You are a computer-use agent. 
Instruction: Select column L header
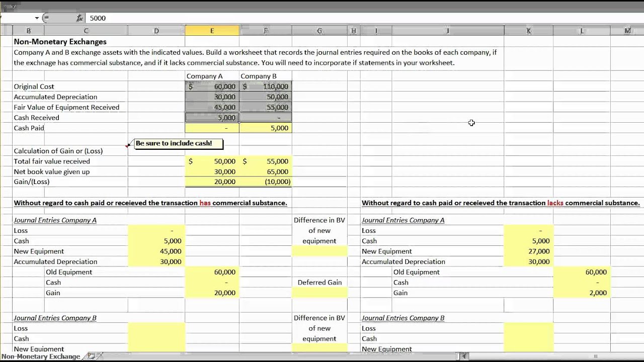(582, 31)
